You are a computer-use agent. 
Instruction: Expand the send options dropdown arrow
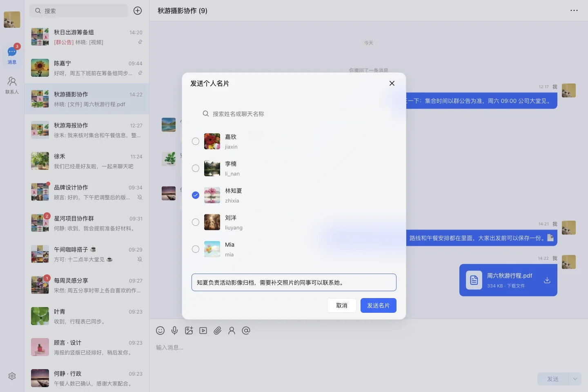575,379
